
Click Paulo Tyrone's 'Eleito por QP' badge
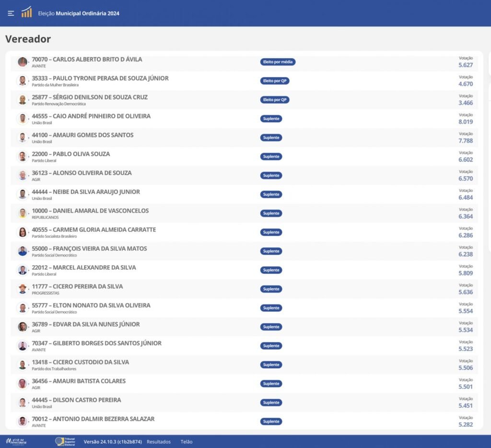click(275, 81)
